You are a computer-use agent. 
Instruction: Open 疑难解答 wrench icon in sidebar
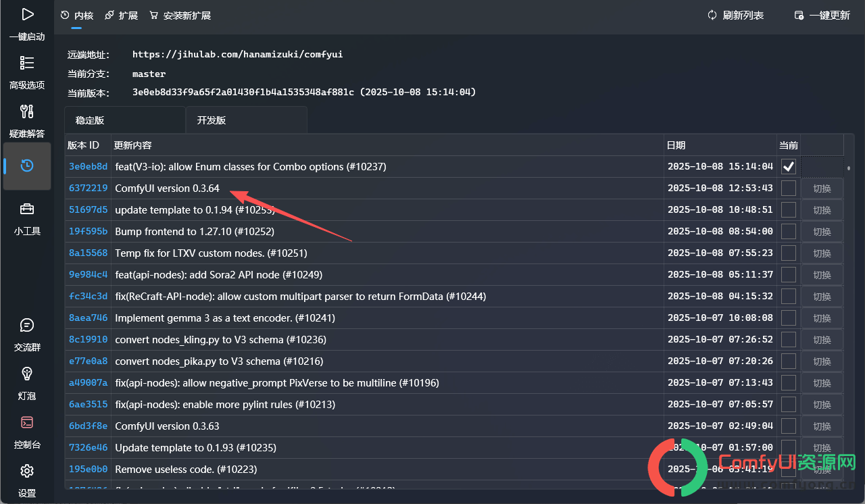pyautogui.click(x=27, y=111)
